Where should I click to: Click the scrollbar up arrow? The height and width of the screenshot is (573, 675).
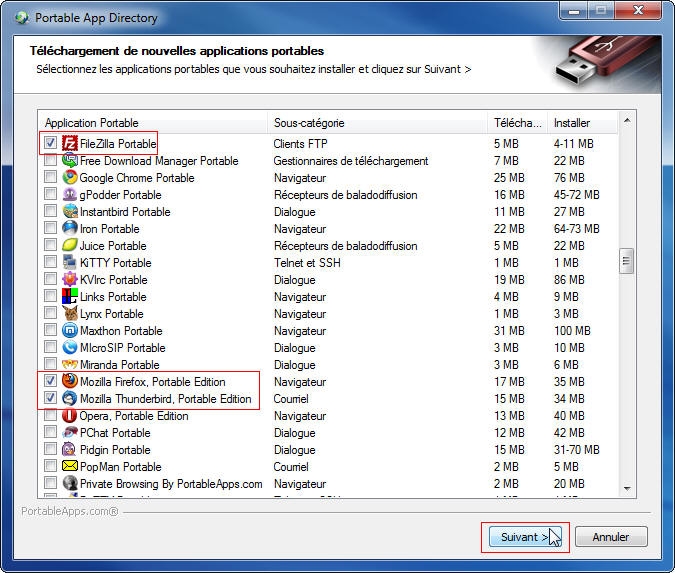[627, 120]
